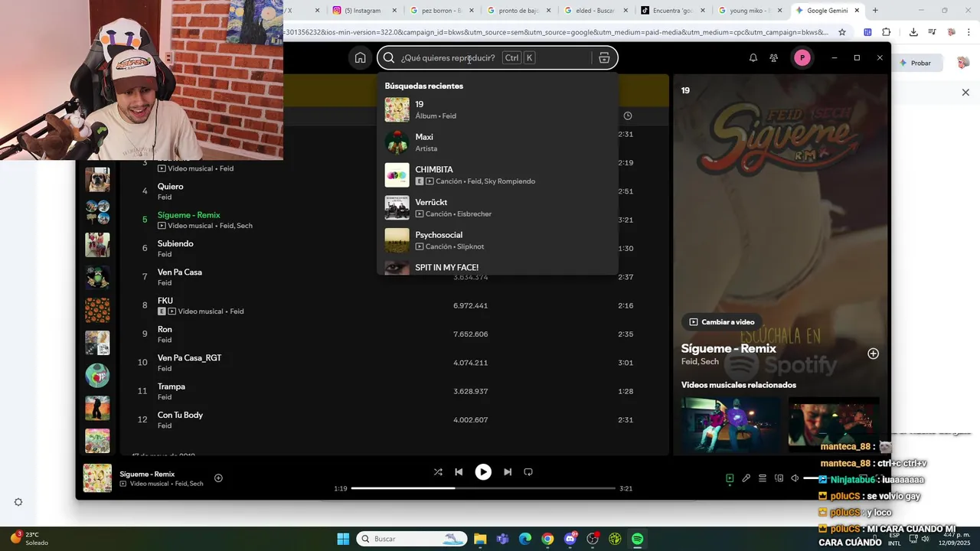Open second related music video thumbnail

[834, 424]
